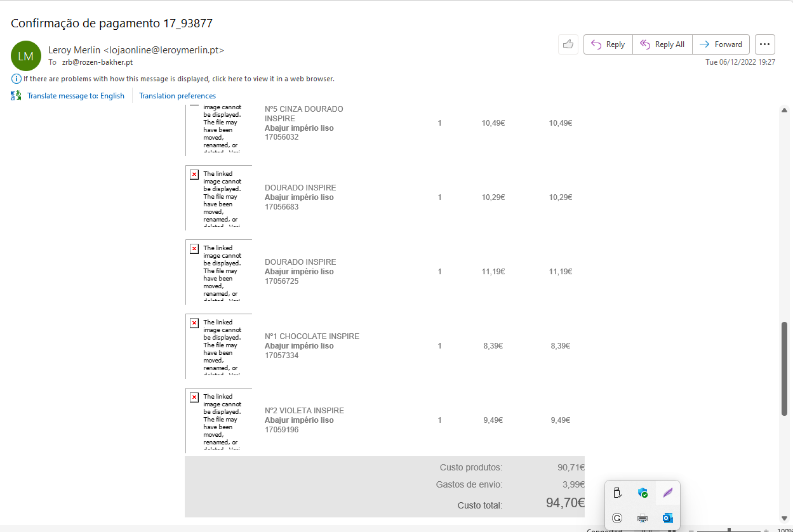Open Safely Remove Hardware USB tray icon
The height and width of the screenshot is (532, 793).
click(x=617, y=493)
